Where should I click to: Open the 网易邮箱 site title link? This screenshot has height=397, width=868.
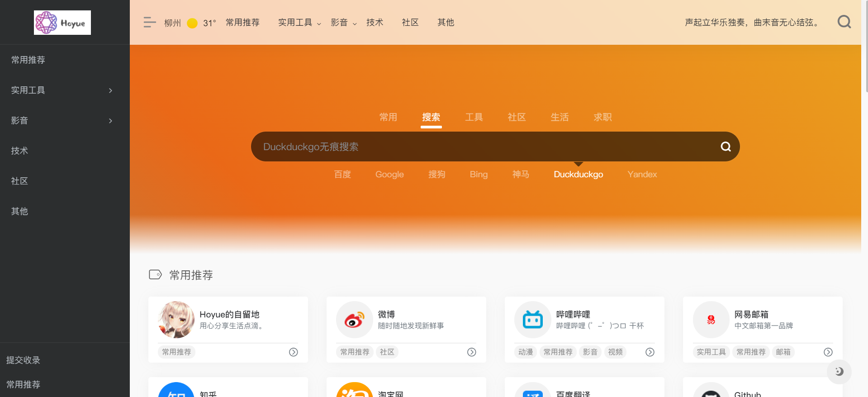tap(751, 315)
